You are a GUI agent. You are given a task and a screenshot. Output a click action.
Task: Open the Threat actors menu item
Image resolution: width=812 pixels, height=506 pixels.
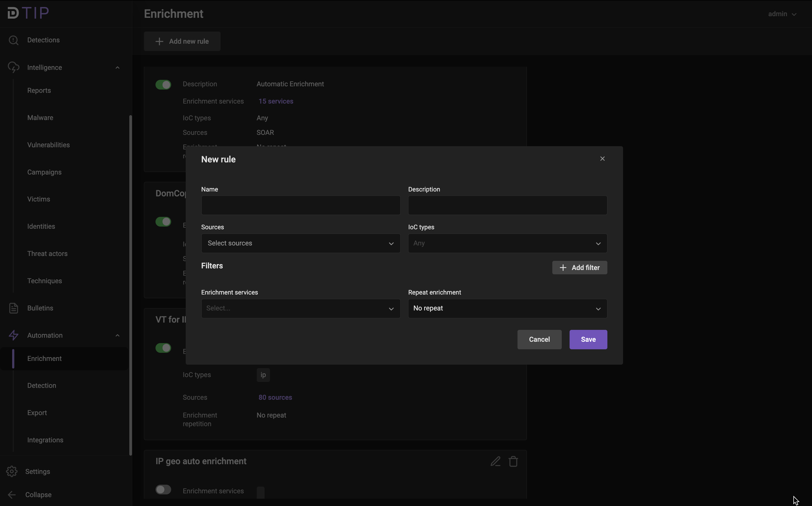coord(47,254)
